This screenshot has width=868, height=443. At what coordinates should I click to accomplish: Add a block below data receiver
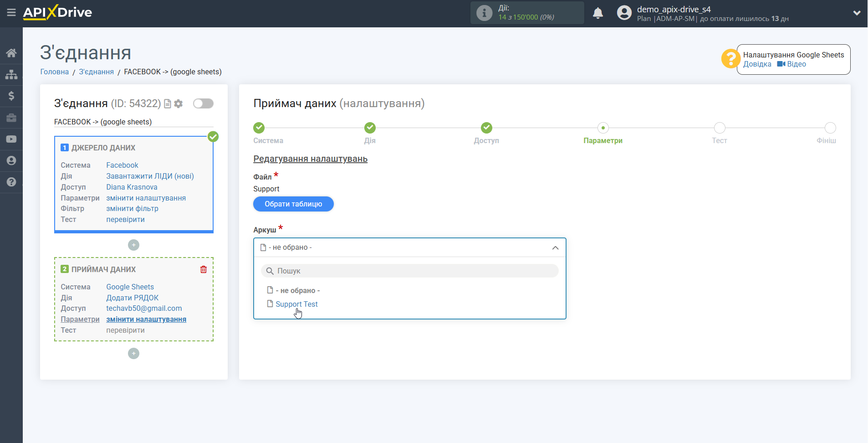133,354
